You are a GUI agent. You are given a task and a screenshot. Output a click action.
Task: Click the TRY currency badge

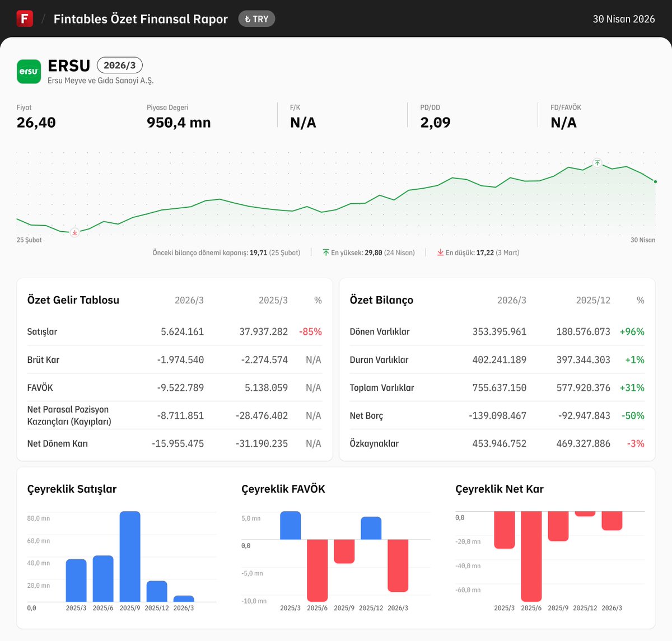pyautogui.click(x=256, y=19)
